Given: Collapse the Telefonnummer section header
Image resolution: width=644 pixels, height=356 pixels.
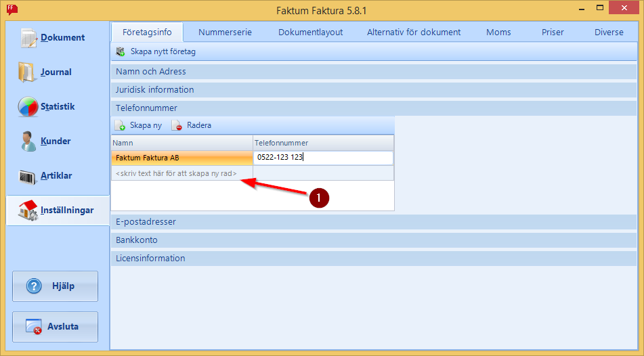Looking at the screenshot, I should (x=374, y=108).
